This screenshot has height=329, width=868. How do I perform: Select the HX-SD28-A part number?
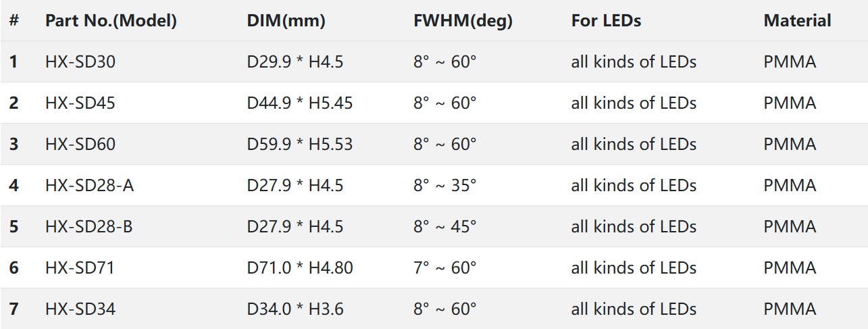pos(90,186)
